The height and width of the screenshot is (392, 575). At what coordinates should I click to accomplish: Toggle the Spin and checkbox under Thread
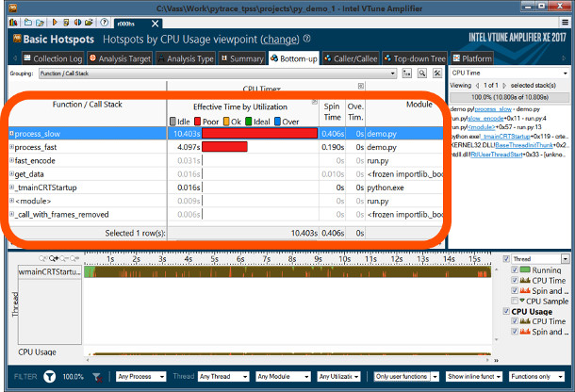(515, 290)
